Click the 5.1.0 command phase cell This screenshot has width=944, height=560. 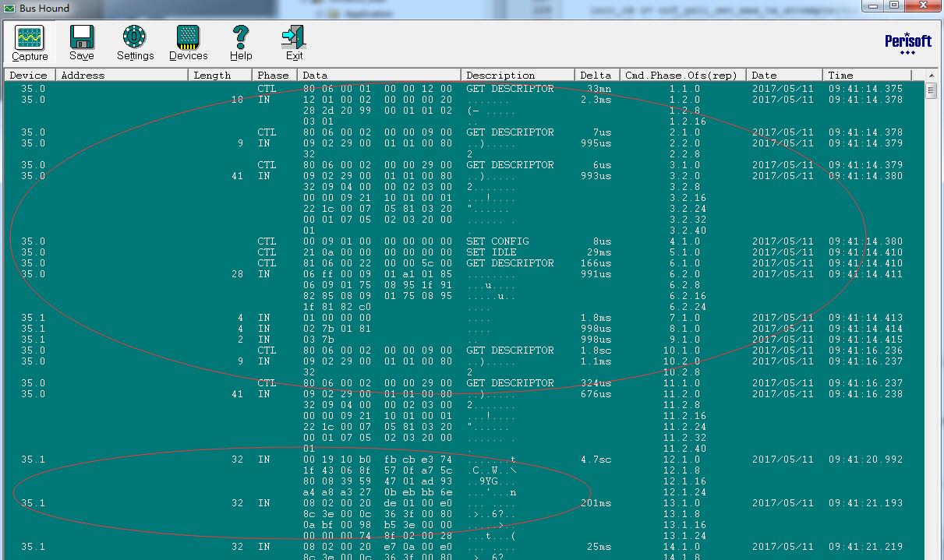[684, 252]
